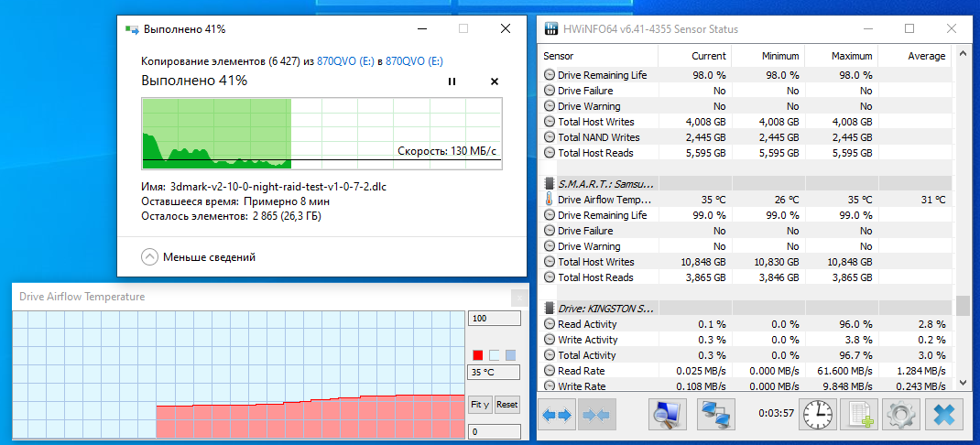Click the Average column header
The image size is (980, 445).
pos(914,56)
